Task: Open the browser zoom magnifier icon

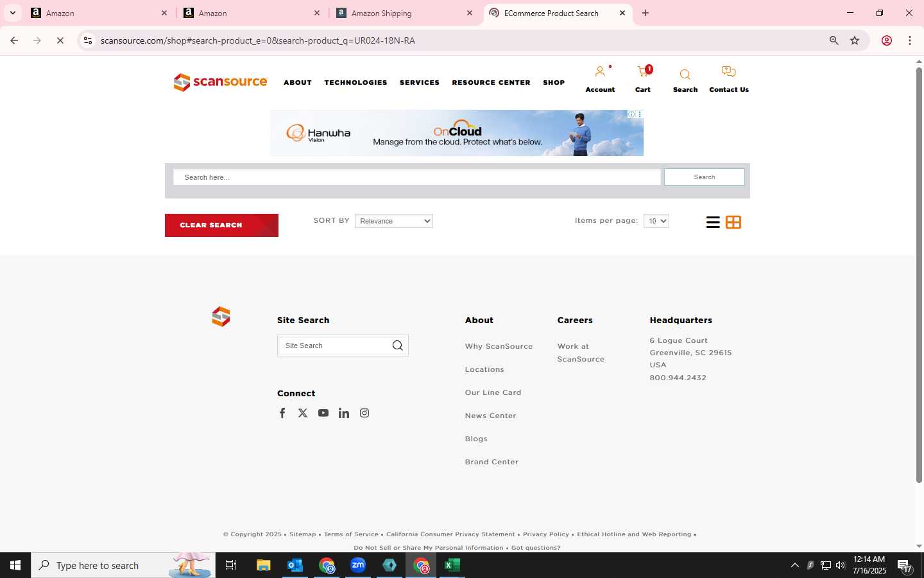Action: pos(834,40)
